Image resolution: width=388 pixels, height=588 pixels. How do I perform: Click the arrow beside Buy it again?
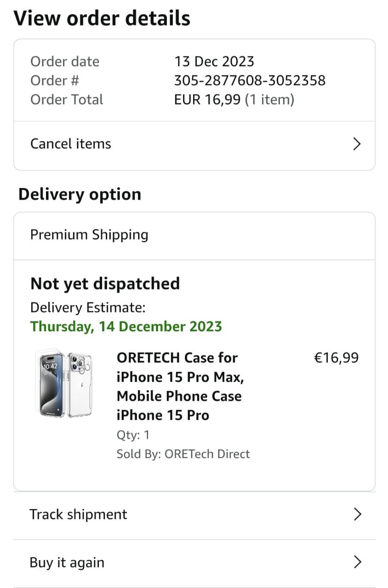pyautogui.click(x=357, y=562)
